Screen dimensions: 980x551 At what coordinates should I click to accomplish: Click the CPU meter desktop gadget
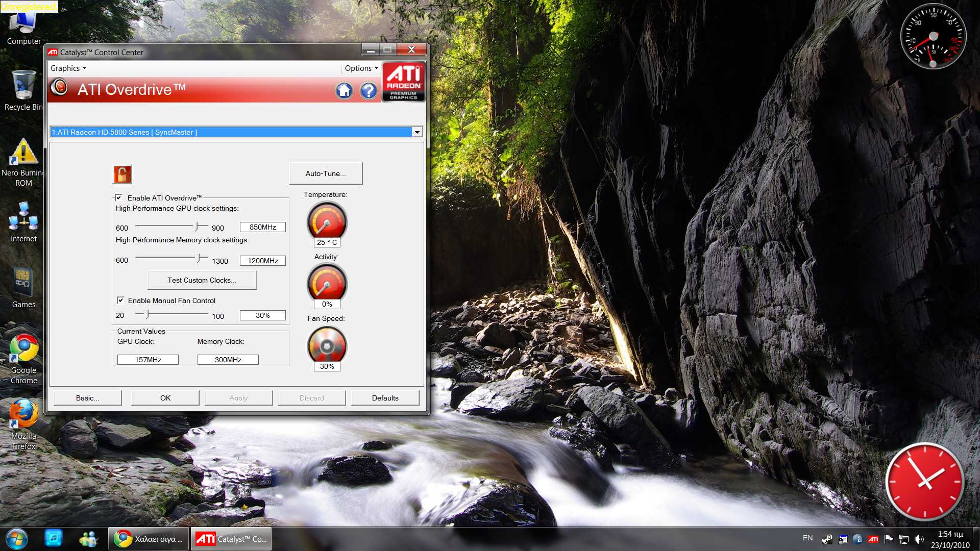click(933, 37)
